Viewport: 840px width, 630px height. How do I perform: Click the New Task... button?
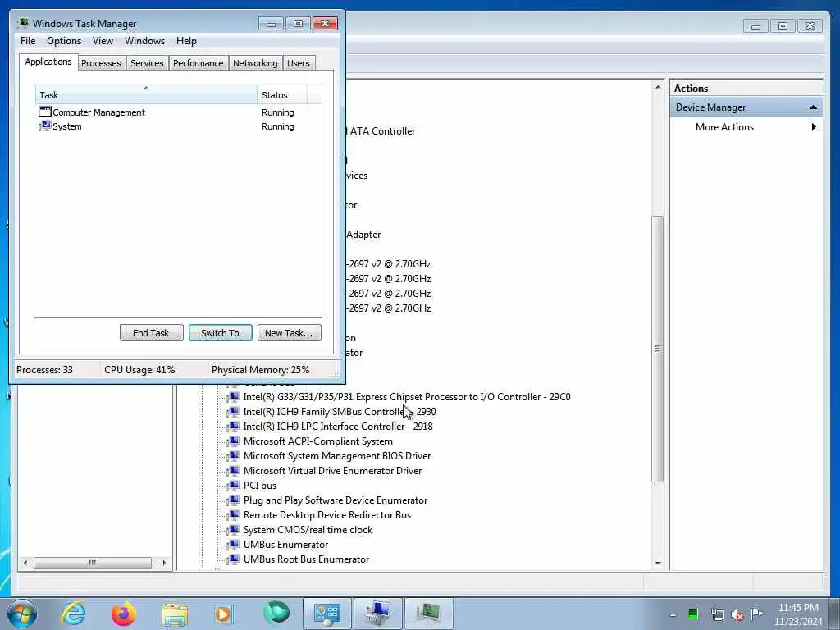290,333
